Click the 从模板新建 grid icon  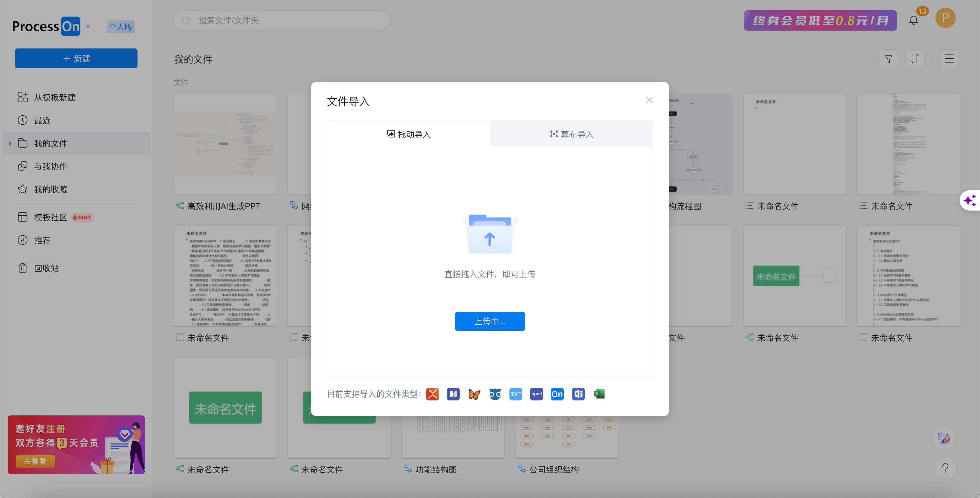coord(23,97)
